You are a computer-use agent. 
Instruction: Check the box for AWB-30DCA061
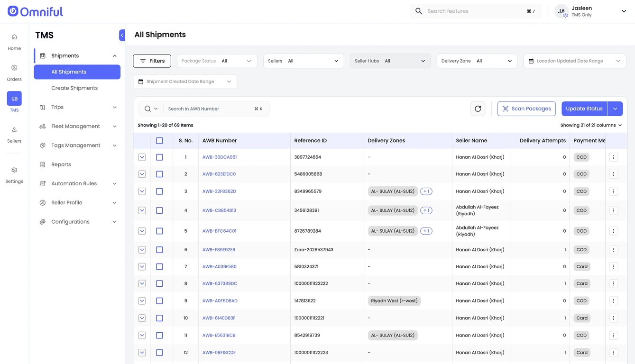coord(159,157)
